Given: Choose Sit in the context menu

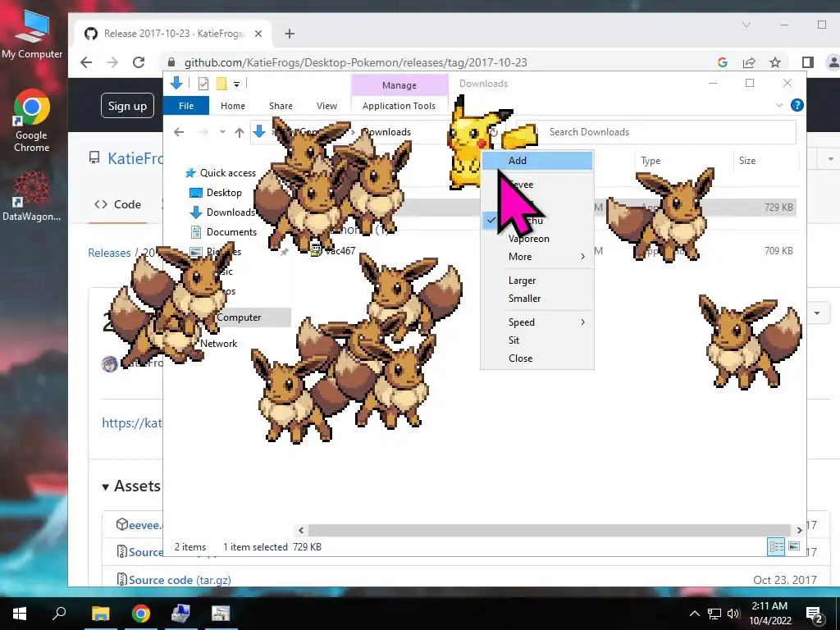Looking at the screenshot, I should (536, 340).
